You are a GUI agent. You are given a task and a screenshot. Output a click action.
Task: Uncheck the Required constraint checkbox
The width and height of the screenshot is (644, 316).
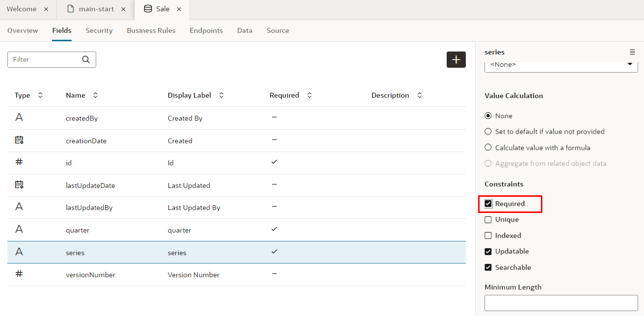488,204
